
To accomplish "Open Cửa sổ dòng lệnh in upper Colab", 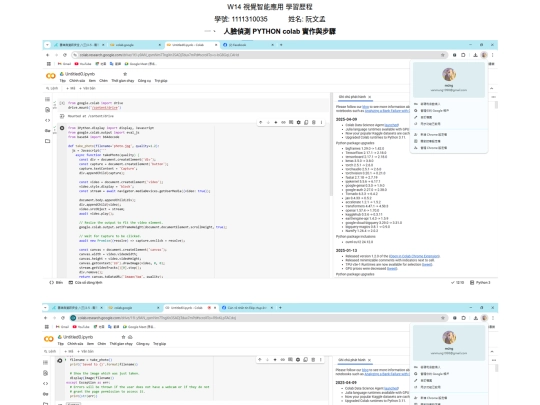I will 85,282.
